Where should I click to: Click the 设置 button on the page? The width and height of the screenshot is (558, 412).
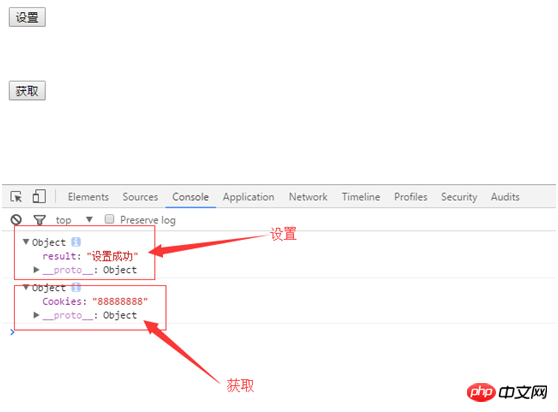[x=27, y=17]
